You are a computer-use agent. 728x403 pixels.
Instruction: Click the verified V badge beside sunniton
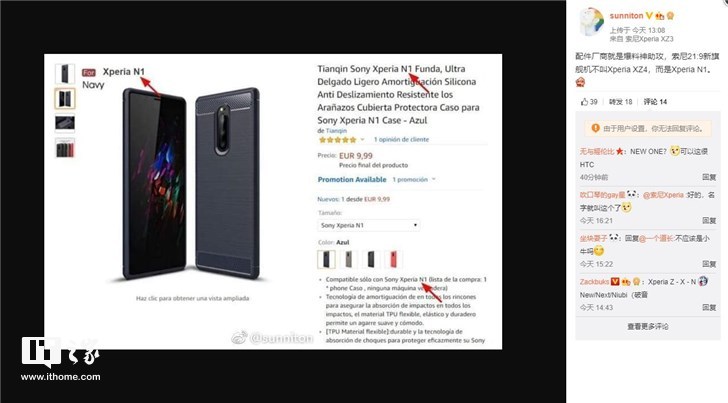pos(649,15)
